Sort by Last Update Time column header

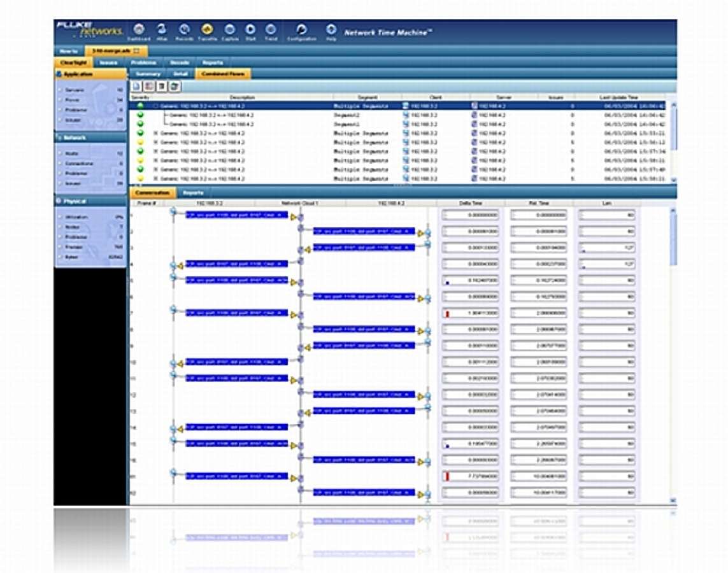tap(619, 97)
